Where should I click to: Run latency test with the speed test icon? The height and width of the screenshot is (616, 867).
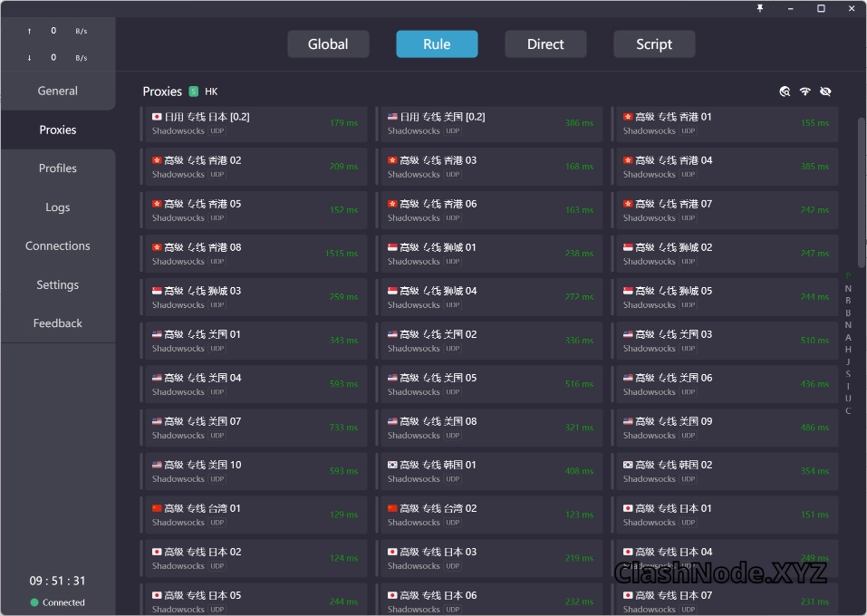(804, 91)
